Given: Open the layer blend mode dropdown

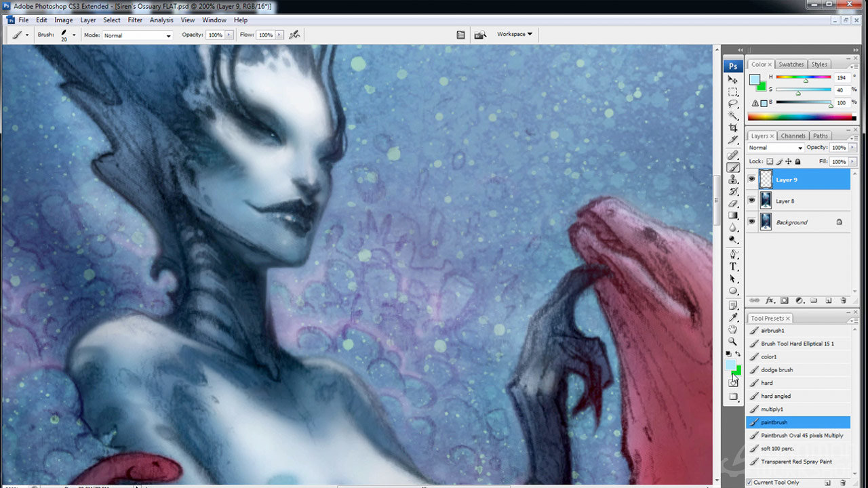Looking at the screenshot, I should click(x=775, y=148).
